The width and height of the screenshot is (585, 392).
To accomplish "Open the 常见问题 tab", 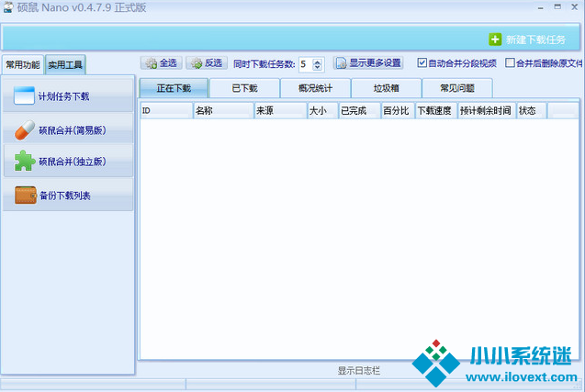I will point(457,88).
